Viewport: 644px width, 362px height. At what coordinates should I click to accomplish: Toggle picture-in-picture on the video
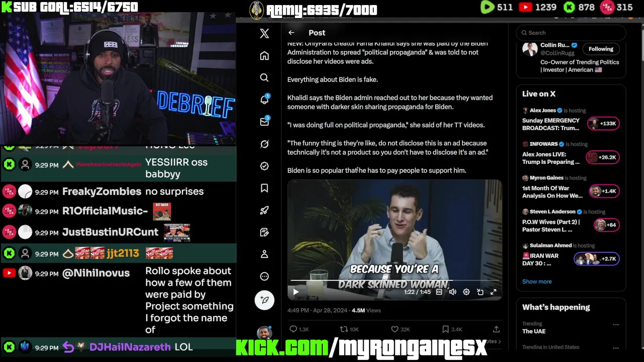480,292
